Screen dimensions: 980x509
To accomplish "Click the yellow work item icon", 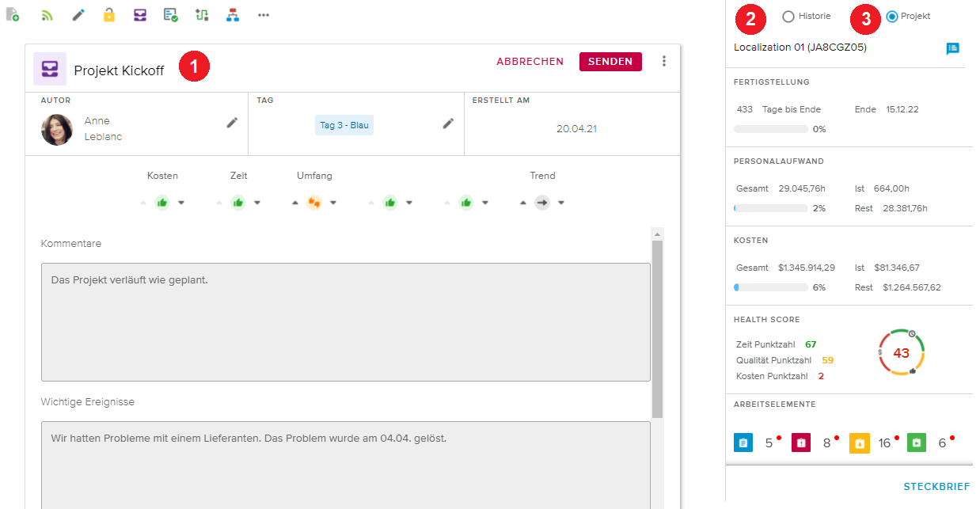I will coord(859,443).
